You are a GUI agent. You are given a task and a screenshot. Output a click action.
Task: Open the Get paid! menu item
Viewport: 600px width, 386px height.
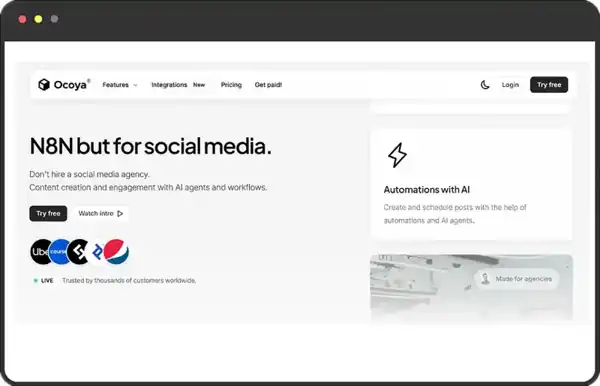[268, 85]
